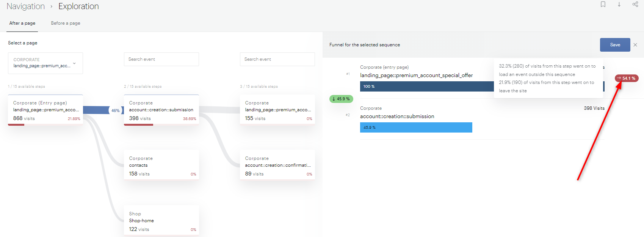This screenshot has height=237, width=644.
Task: Click the red 54.1% exit badge
Action: (x=627, y=78)
